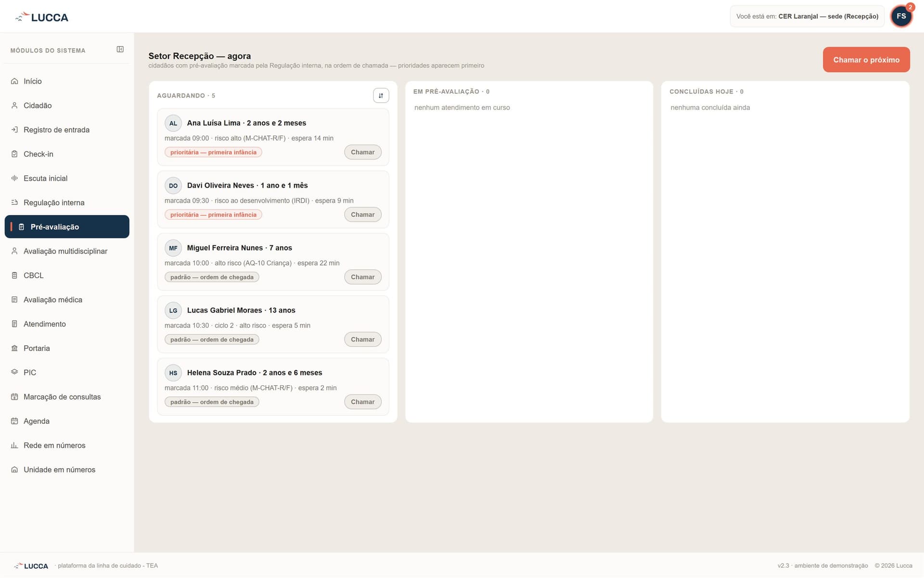Viewport: 924px width, 578px height.
Task: Call Helena Souza Prado with Chamar
Action: (363, 402)
